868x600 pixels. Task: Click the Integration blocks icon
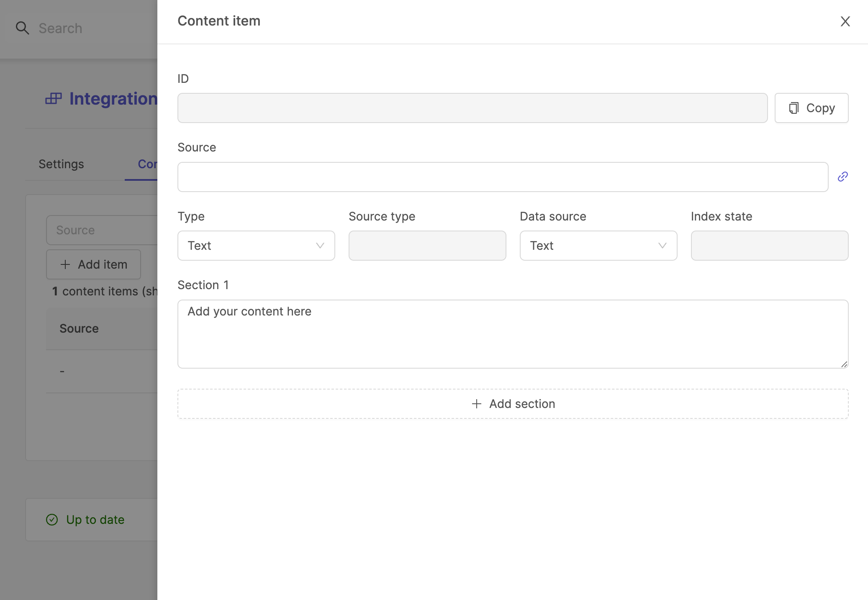tap(53, 99)
